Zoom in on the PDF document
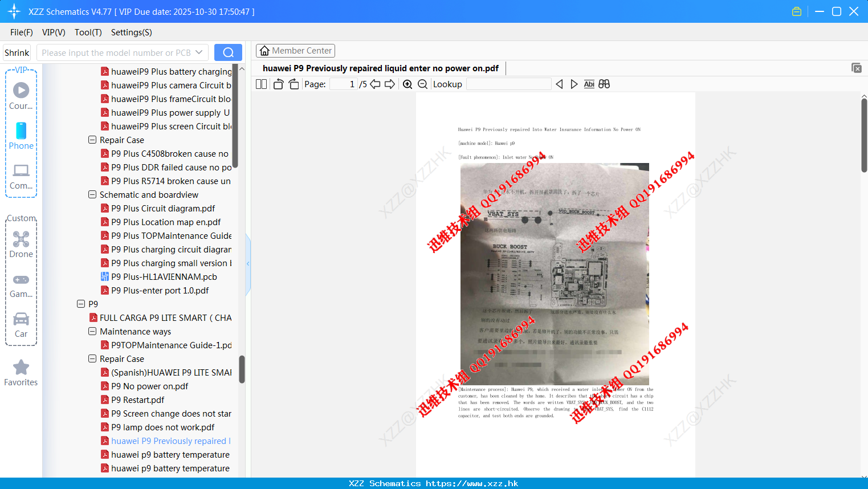Screen dimensions: 868x489 click(x=407, y=84)
